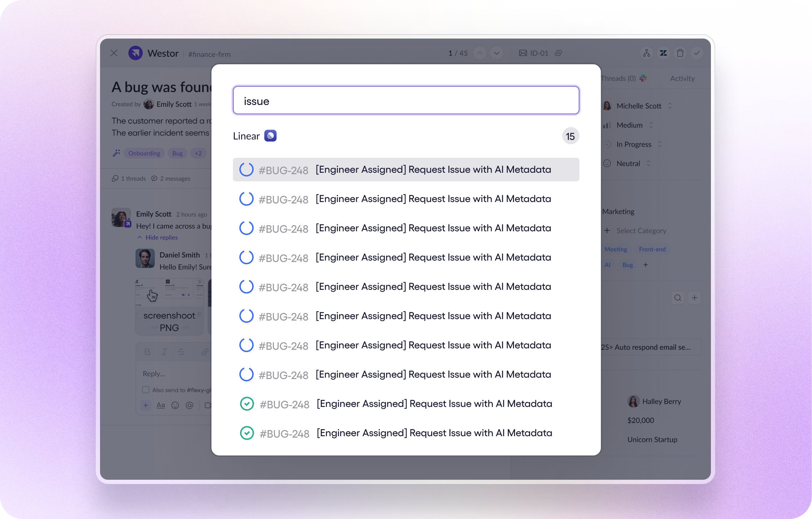
Task: Mark ticket resolved with the checkmark icon
Action: click(697, 53)
